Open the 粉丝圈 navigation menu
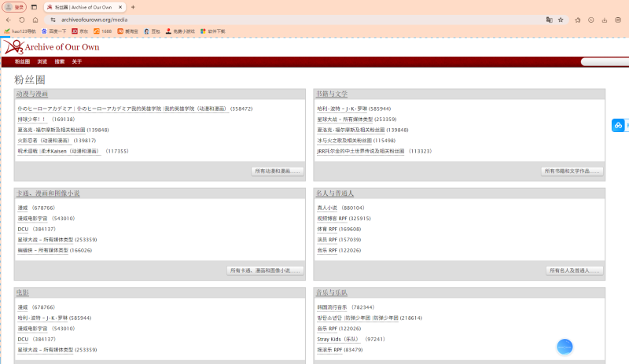The height and width of the screenshot is (364, 629). (23, 62)
